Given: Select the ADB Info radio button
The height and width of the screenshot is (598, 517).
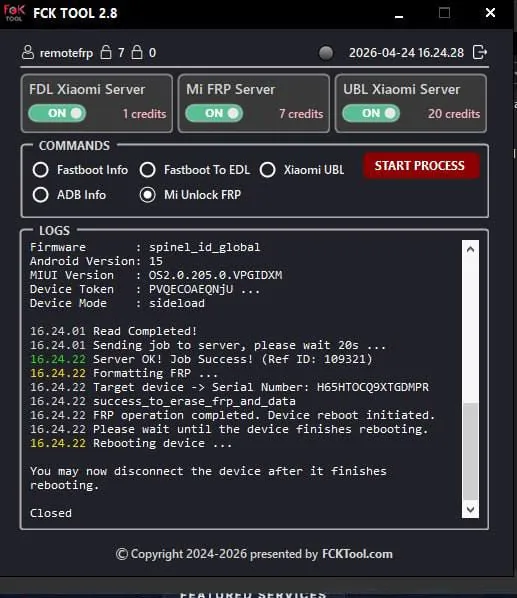Looking at the screenshot, I should 40,195.
